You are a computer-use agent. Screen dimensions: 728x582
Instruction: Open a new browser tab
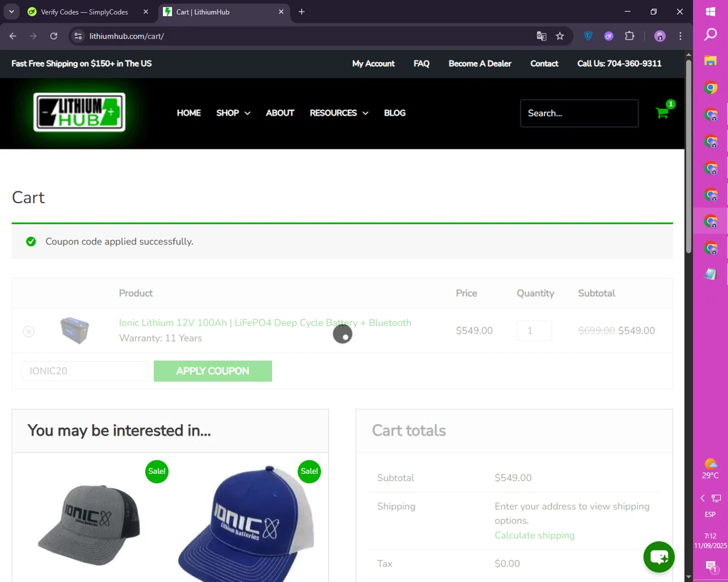click(x=301, y=12)
